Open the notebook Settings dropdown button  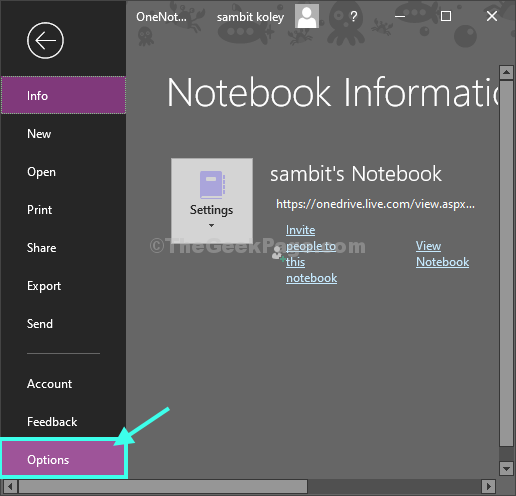click(x=212, y=200)
